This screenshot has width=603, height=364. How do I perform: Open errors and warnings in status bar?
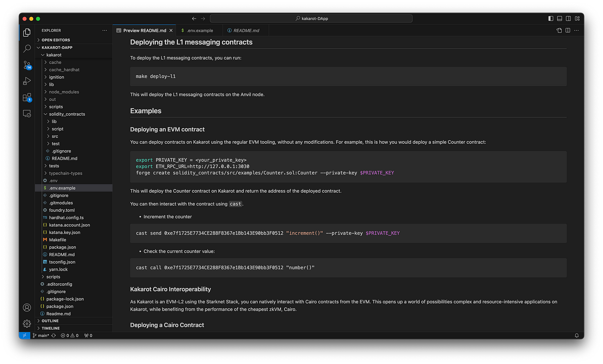[69, 335]
